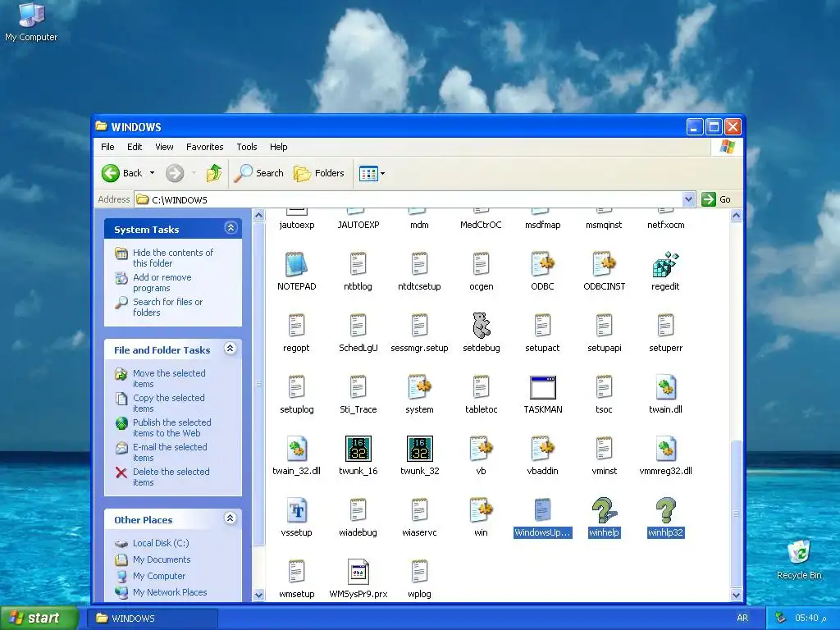Expand the Address bar dropdown
The width and height of the screenshot is (840, 630).
pyautogui.click(x=689, y=199)
